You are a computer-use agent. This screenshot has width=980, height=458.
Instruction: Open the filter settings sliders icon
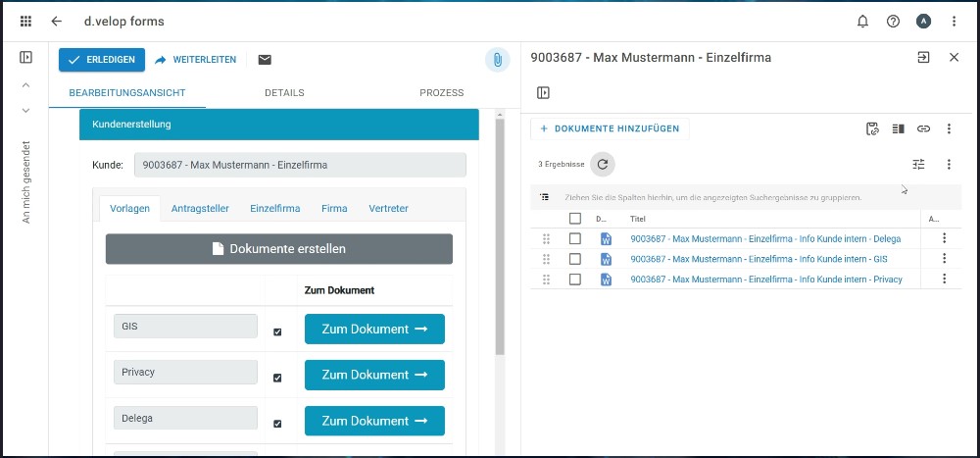coord(918,165)
